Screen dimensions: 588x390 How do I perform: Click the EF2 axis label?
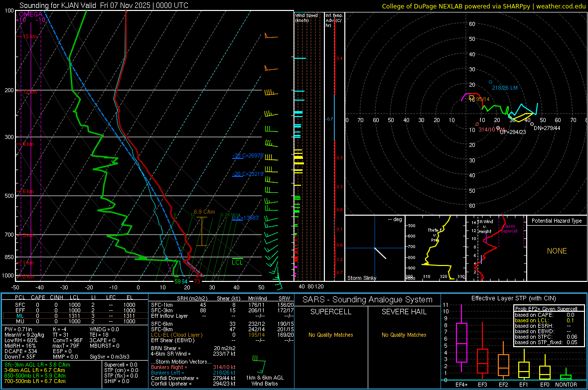pos(503,385)
